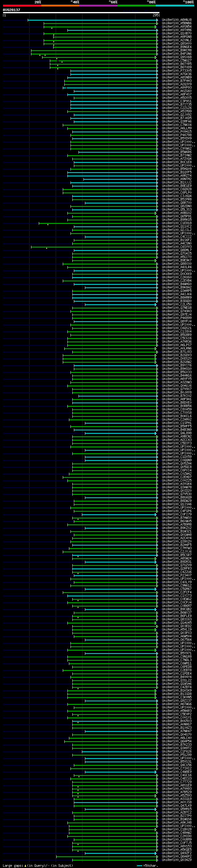Image resolution: width=197 pixels, height=868 pixels.
Task: Select hit UniRef100_B6TYR5
Action: [x=177, y=64]
